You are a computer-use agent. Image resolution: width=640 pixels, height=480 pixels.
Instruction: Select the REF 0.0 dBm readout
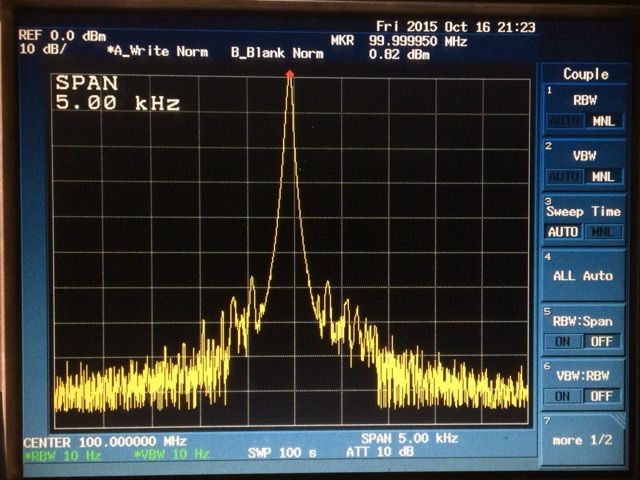(x=62, y=36)
